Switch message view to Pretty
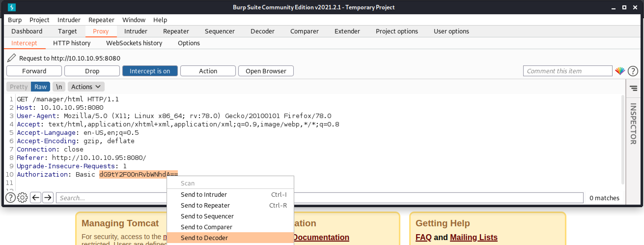The height and width of the screenshot is (245, 644). (19, 87)
